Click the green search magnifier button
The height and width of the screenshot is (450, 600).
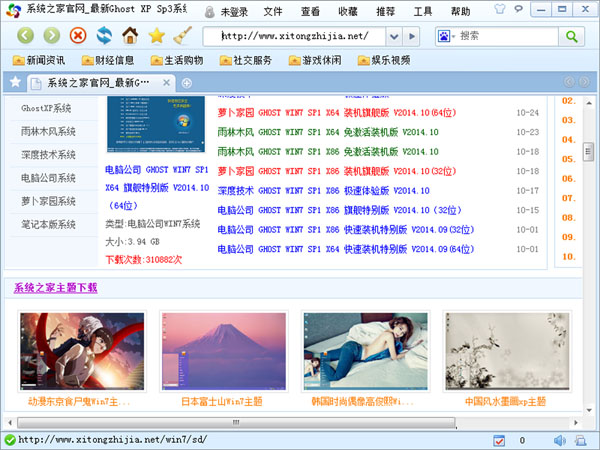coord(572,36)
